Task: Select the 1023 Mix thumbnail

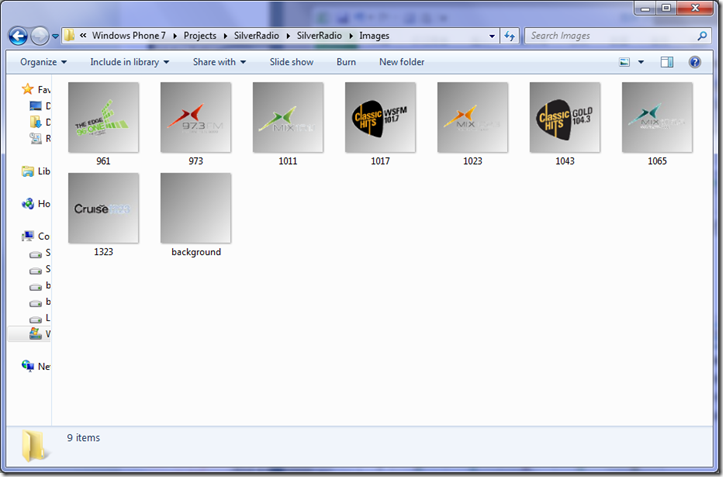Action: 473,118
